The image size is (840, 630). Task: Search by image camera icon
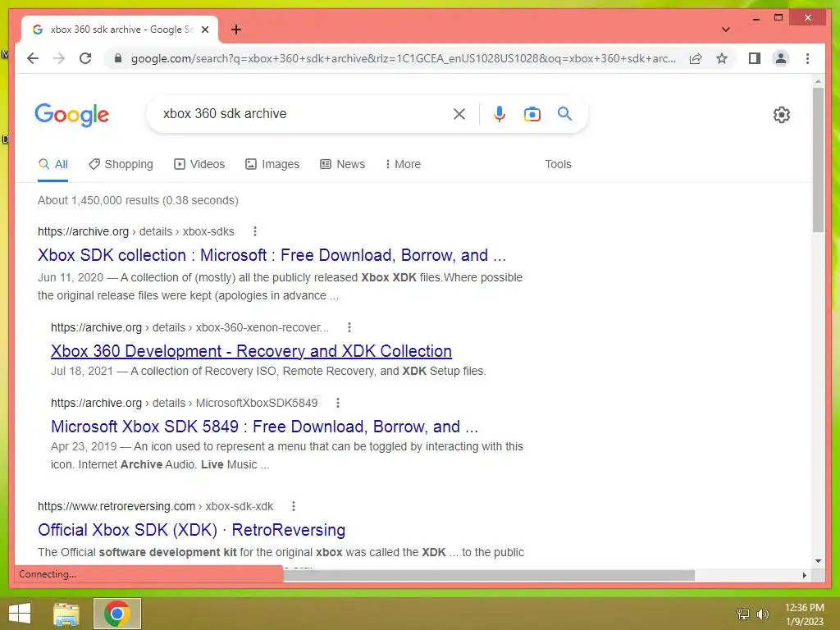coord(532,113)
